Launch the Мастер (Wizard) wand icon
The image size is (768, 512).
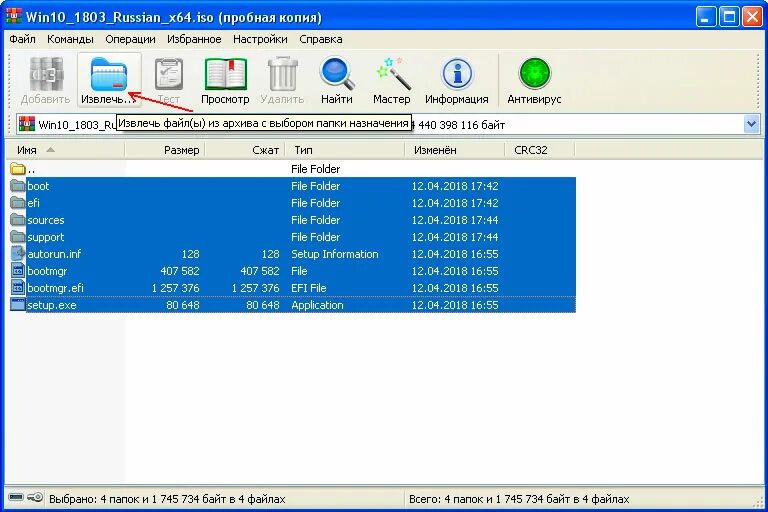click(x=392, y=74)
